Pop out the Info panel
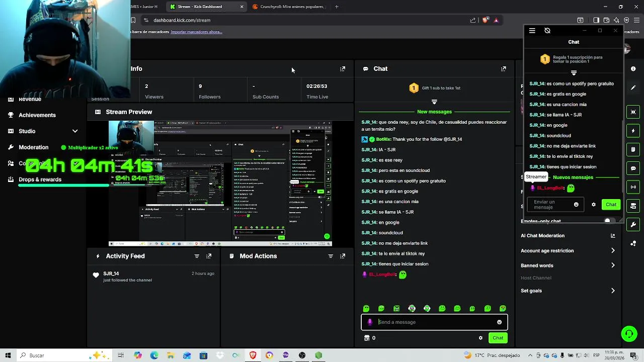Viewport: 644px width, 362px height. [343, 69]
